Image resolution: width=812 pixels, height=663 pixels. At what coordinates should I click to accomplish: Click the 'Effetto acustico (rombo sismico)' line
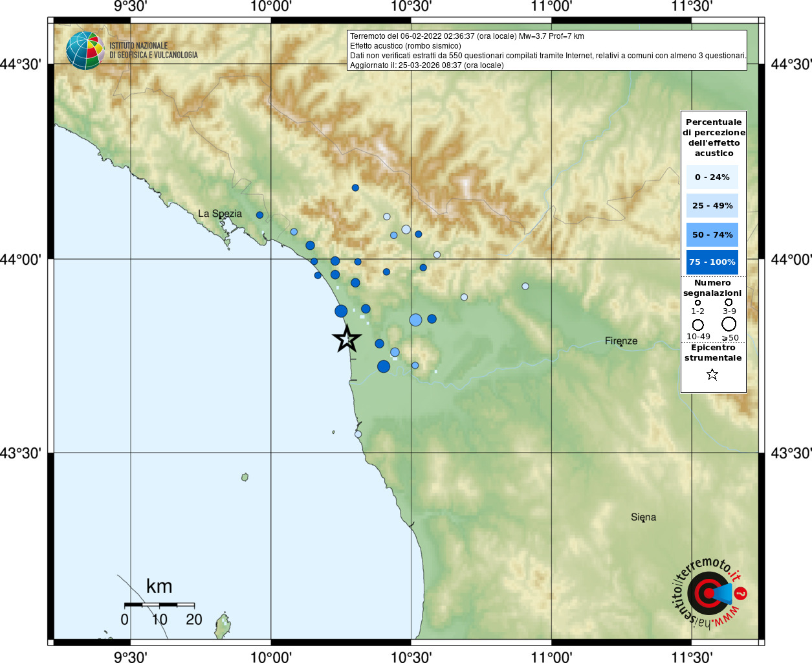(x=406, y=46)
